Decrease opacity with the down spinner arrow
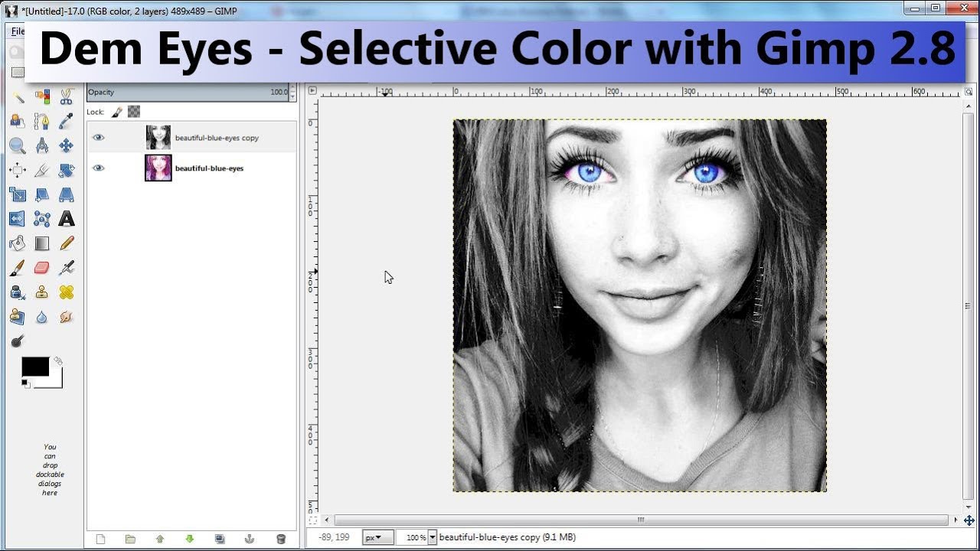The image size is (980, 551). click(292, 96)
